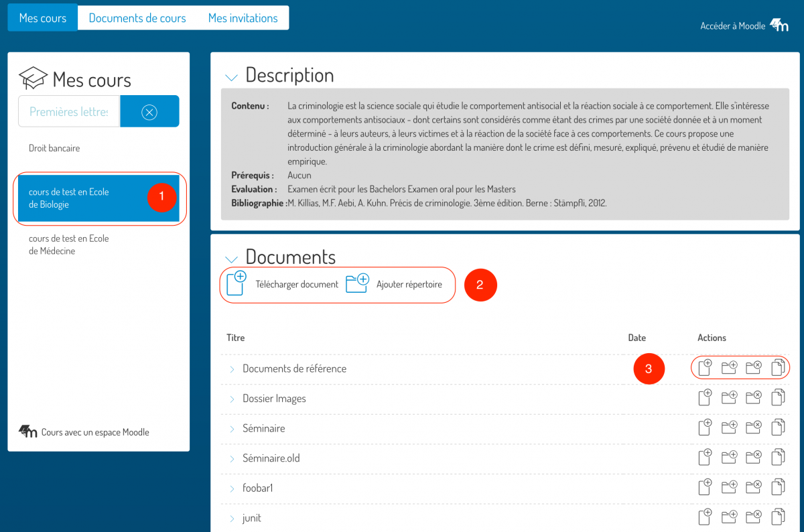Focus the Premières lettres search field
Screen dimensions: 804x532
tap(69, 111)
